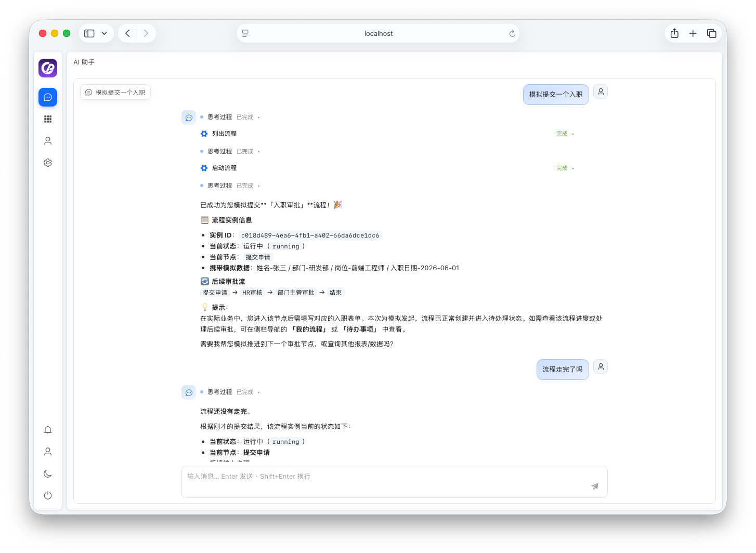The height and width of the screenshot is (553, 756).
Task: Click the power logout icon
Action: pyautogui.click(x=48, y=495)
